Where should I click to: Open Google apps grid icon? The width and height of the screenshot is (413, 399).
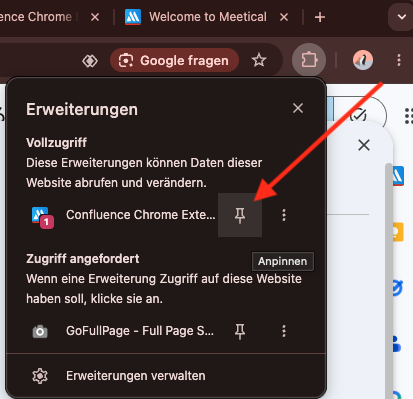(408, 116)
